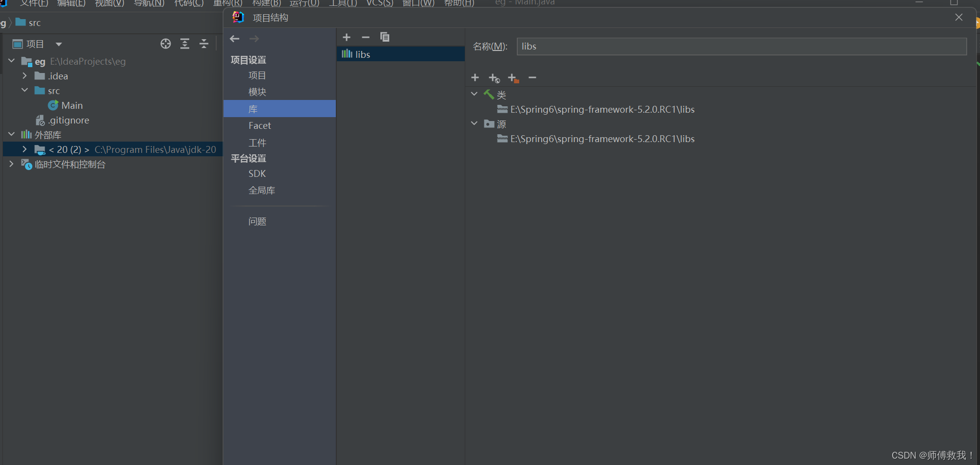The width and height of the screenshot is (980, 465).
Task: Collapse the eg project root node
Action: pyautogui.click(x=11, y=61)
